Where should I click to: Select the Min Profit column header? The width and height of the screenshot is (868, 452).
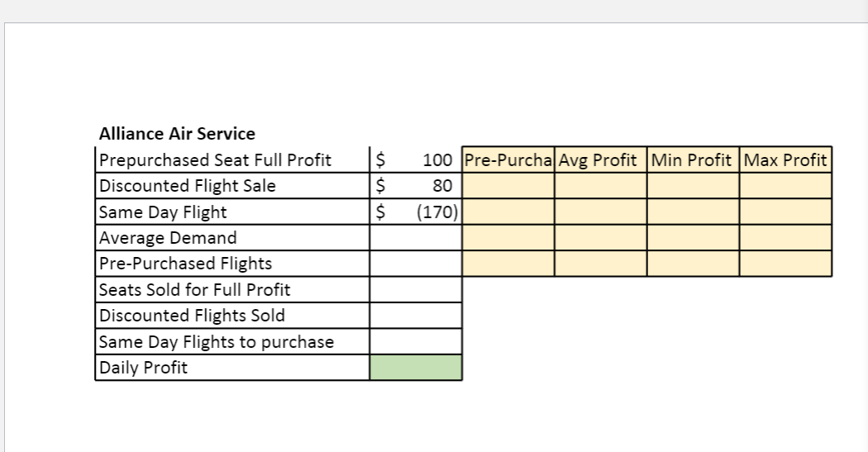click(x=693, y=159)
